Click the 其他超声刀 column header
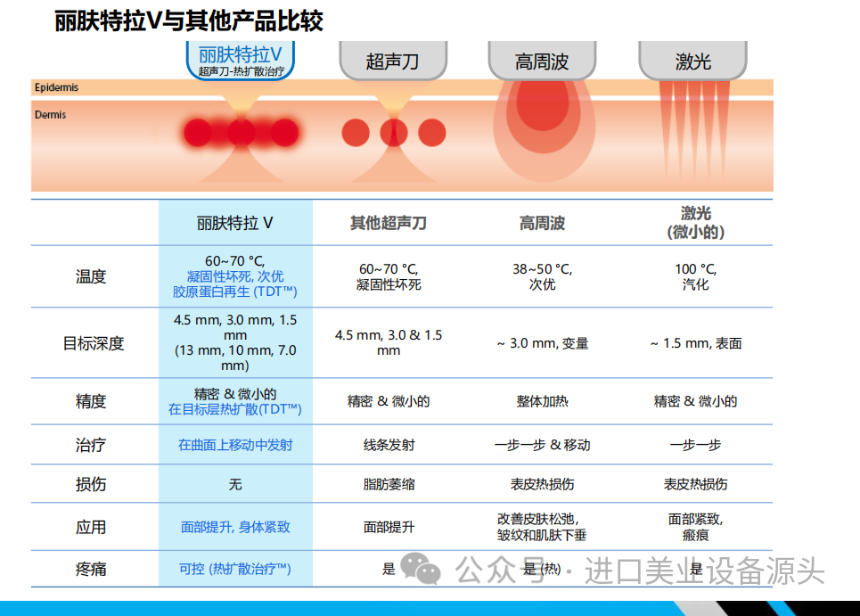Image resolution: width=860 pixels, height=616 pixels. [388, 223]
